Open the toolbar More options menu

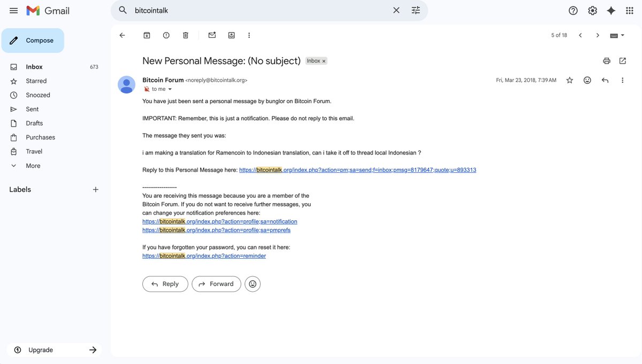[249, 35]
